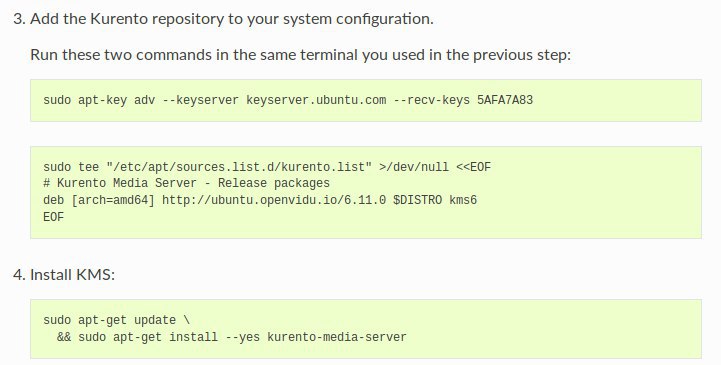
Task: Click the kurento-media-server package name
Action: (x=337, y=337)
